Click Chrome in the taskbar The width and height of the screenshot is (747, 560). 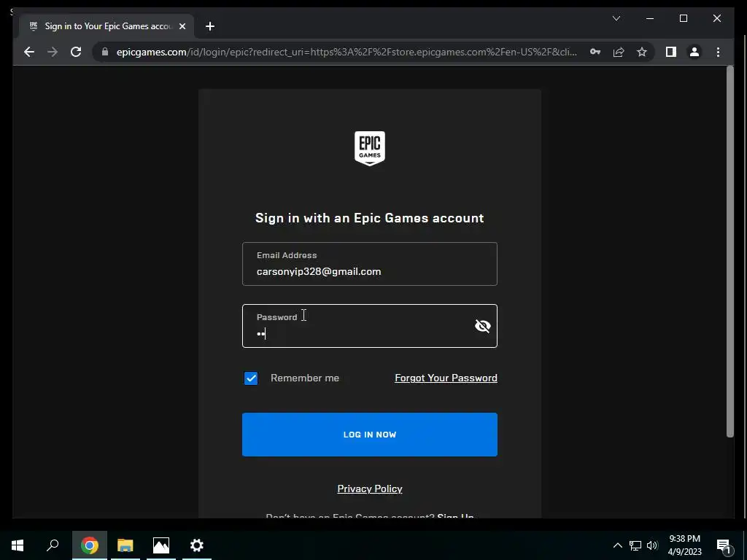(x=90, y=545)
